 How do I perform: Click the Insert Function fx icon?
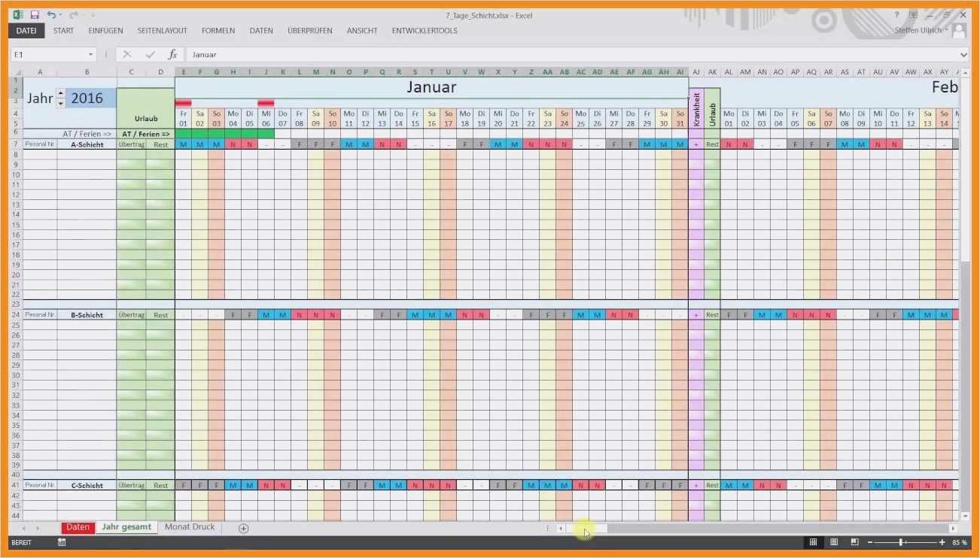172,55
